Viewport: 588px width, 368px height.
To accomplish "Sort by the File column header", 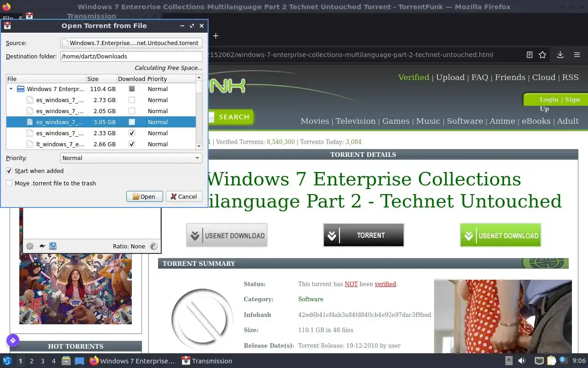I will pyautogui.click(x=46, y=79).
